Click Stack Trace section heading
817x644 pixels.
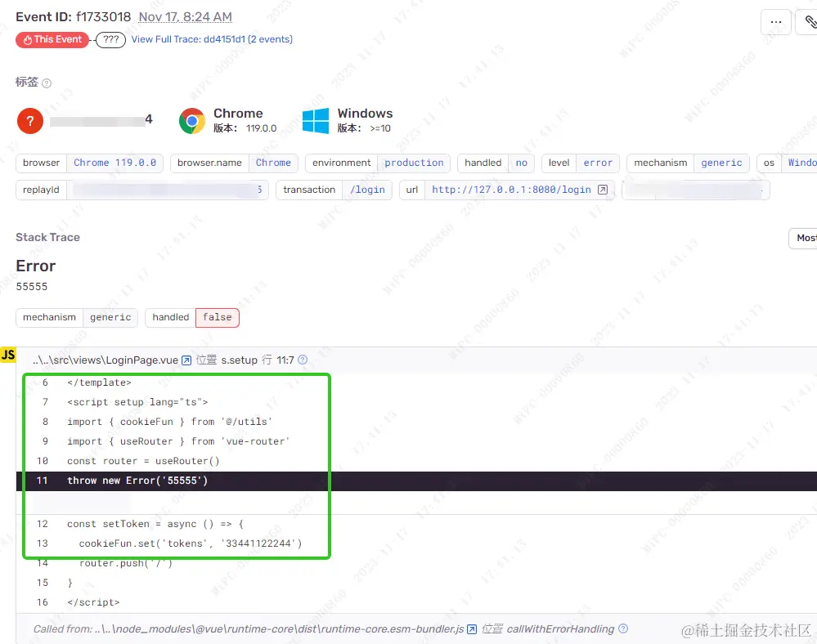48,237
